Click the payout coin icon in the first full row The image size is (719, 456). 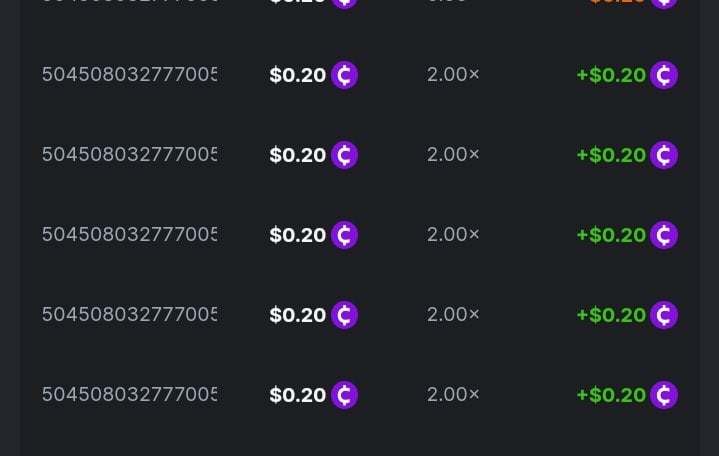pyautogui.click(x=664, y=75)
